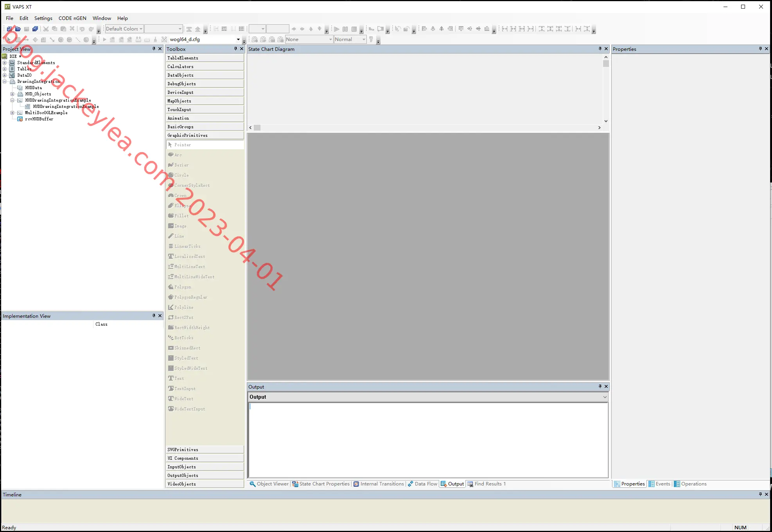Viewport: 772px width, 532px height.
Task: Toggle auto-hide pin on Properties panel
Action: coord(760,49)
